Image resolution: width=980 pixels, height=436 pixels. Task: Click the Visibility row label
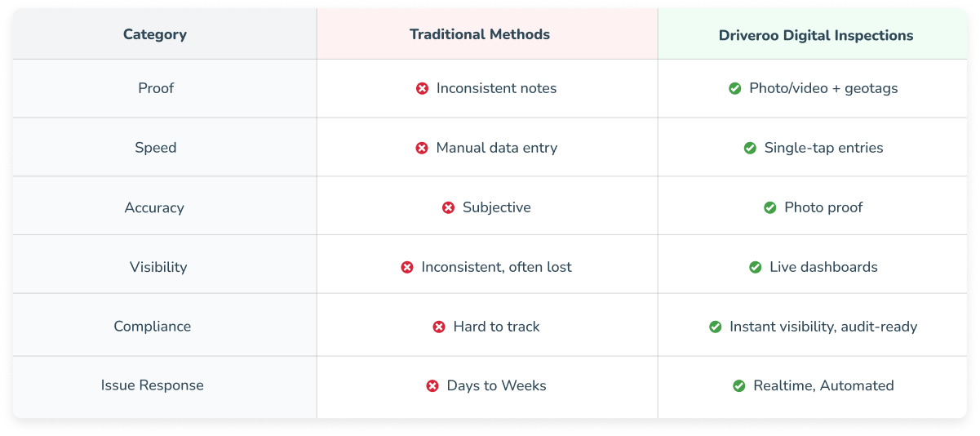tap(158, 267)
